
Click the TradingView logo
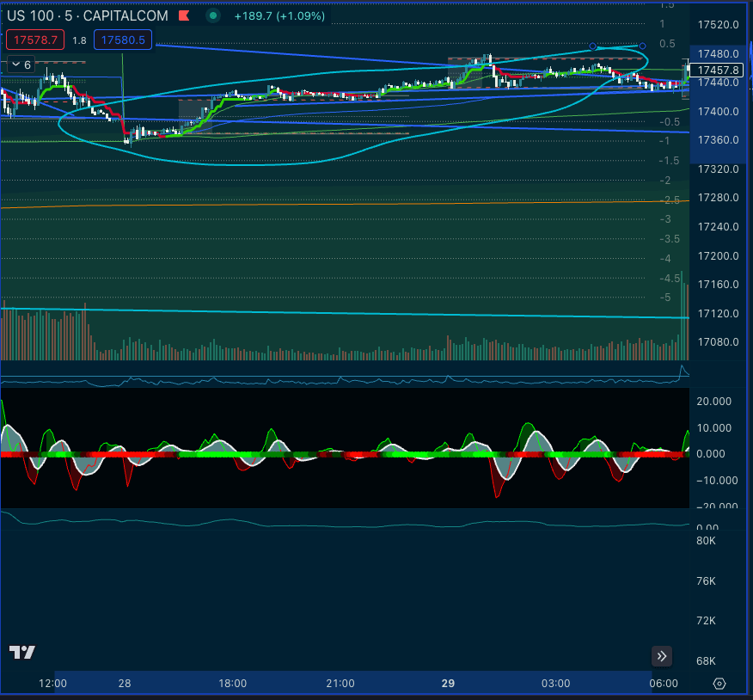(22, 653)
